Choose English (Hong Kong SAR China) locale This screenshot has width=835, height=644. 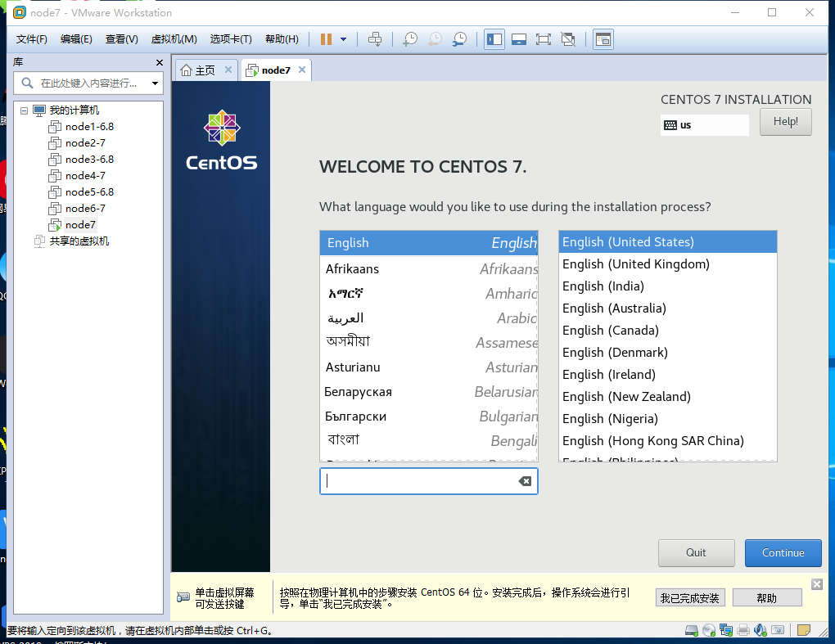coord(668,441)
